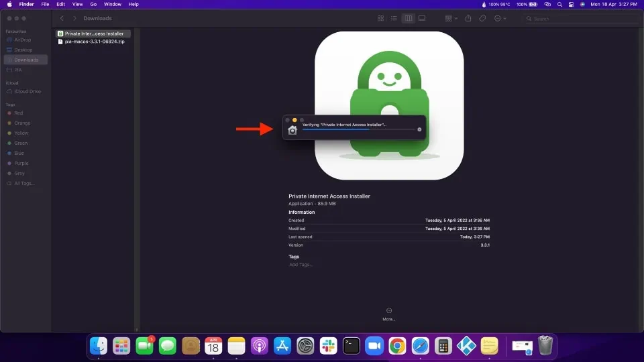Click the battery status icon
Image resolution: width=644 pixels, height=362 pixels.
[x=527, y=4]
